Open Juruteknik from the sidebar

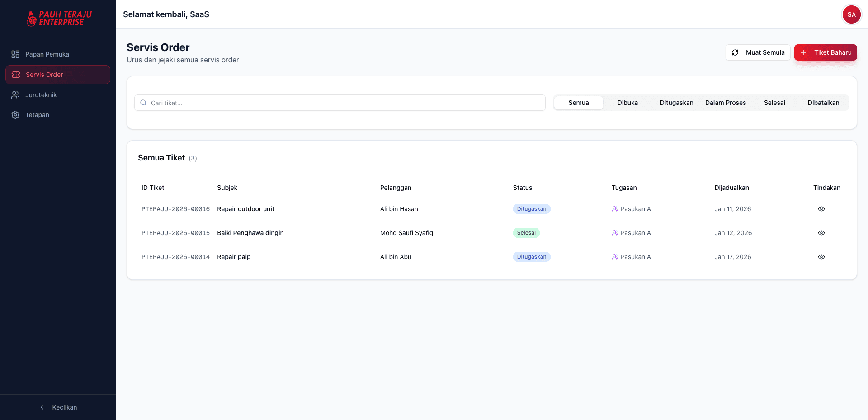[41, 95]
